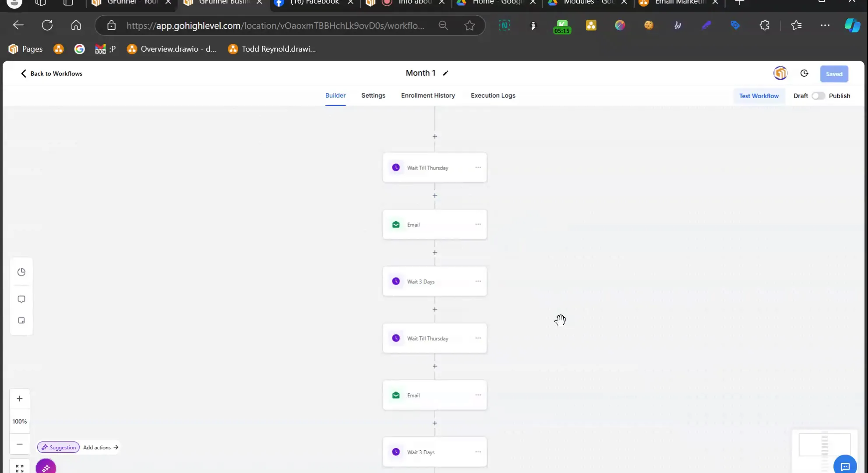This screenshot has width=868, height=473.
Task: Select the first Email node
Action: (x=435, y=225)
